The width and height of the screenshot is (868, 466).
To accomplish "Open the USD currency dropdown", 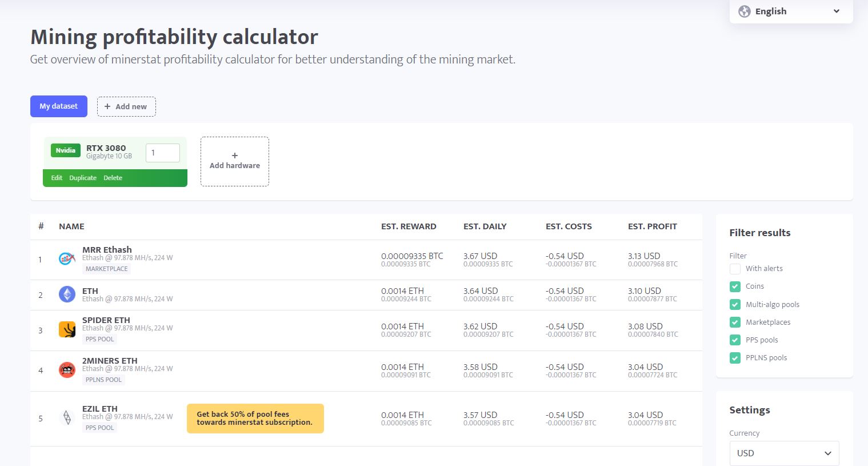I will [784, 453].
